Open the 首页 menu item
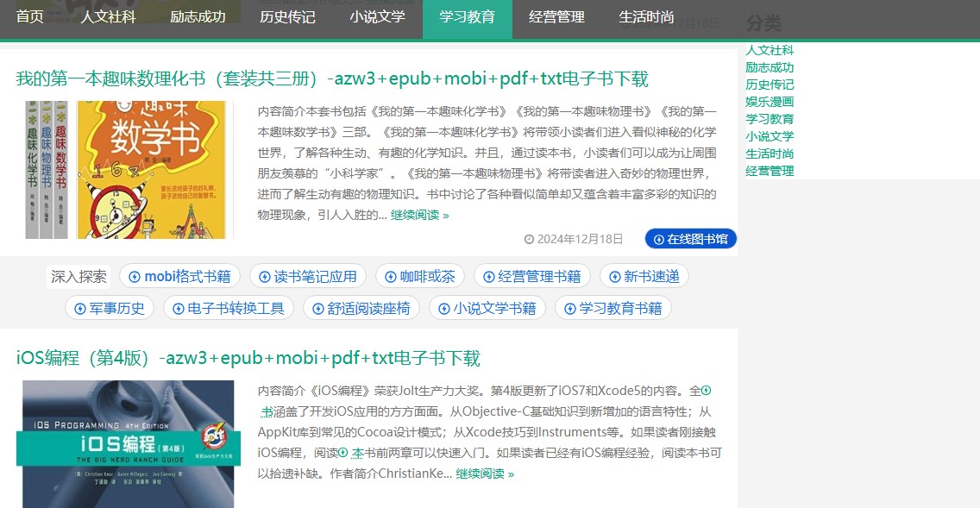Viewport: 980px width, 508px height. pyautogui.click(x=28, y=16)
